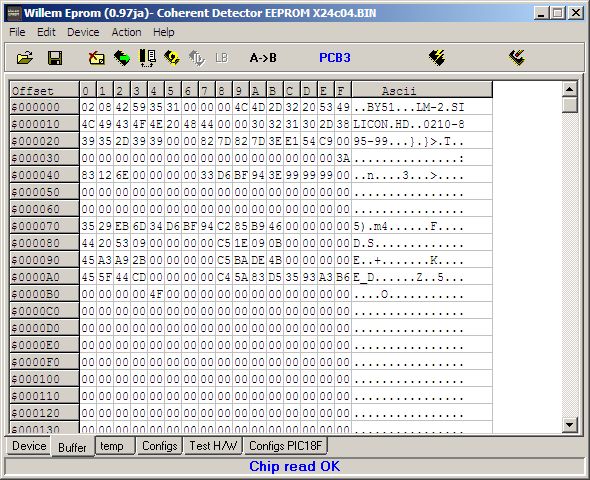Click the read chip green arrow icon
590x480 pixels.
[122, 58]
